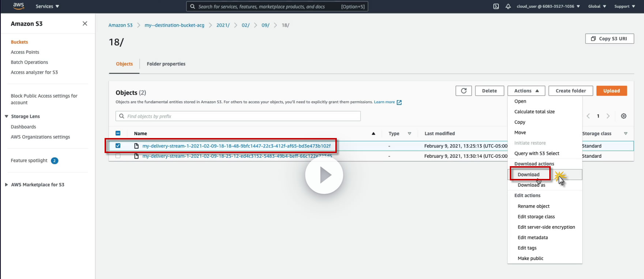
Task: Open Access Points in the sidebar
Action: pos(25,52)
